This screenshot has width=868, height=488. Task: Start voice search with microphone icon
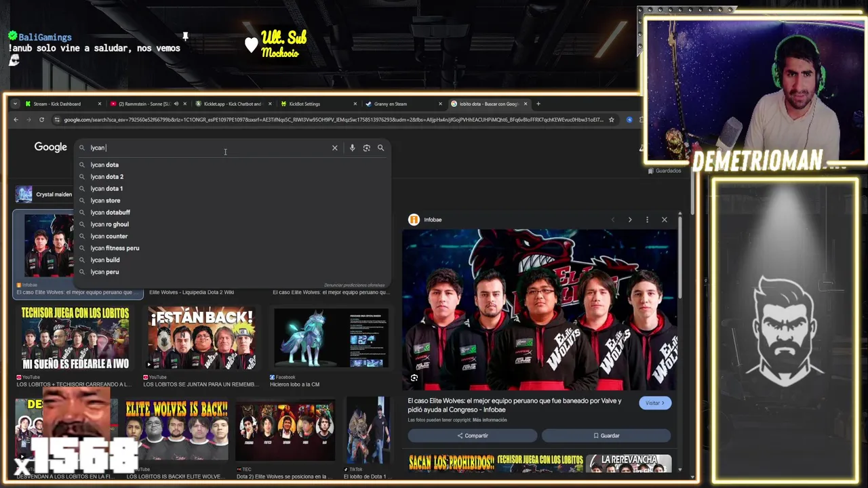point(352,148)
